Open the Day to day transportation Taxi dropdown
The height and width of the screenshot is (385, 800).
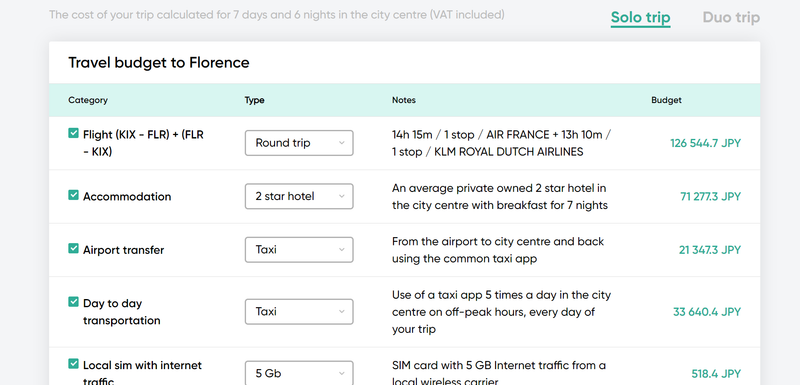point(299,312)
